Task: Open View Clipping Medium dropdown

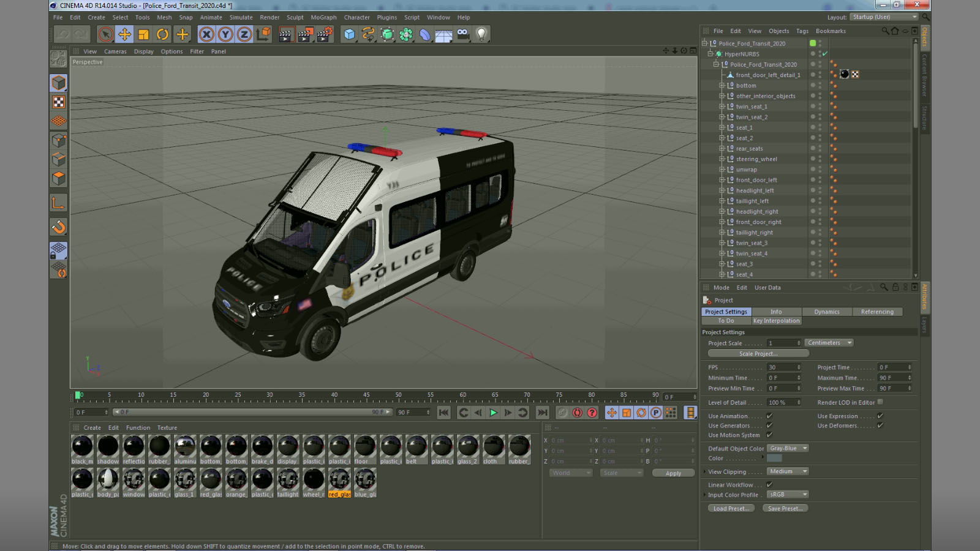Action: (x=789, y=471)
